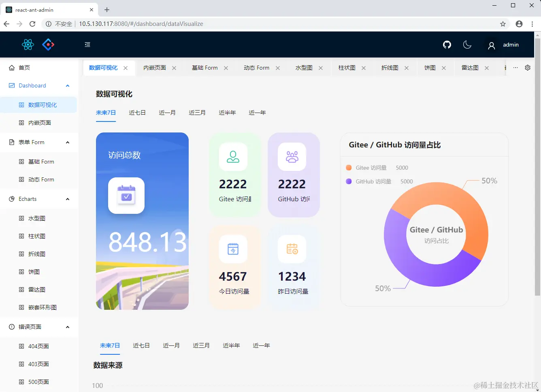Click the user icon on Gitee card
The height and width of the screenshot is (392, 541).
click(x=233, y=157)
